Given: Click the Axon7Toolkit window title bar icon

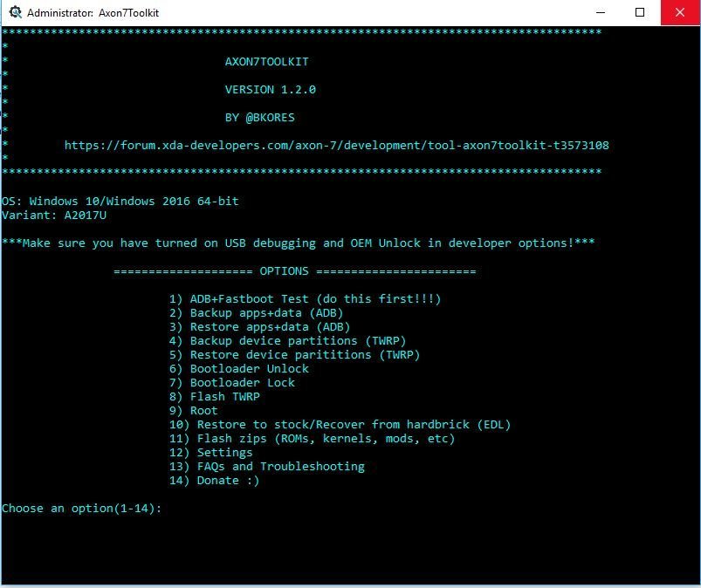Looking at the screenshot, I should [15, 12].
